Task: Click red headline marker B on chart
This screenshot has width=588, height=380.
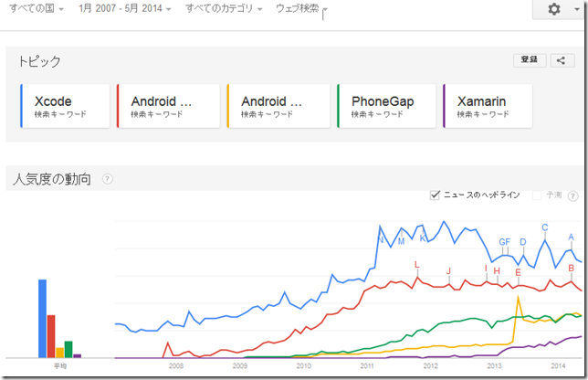Action: tap(572, 269)
